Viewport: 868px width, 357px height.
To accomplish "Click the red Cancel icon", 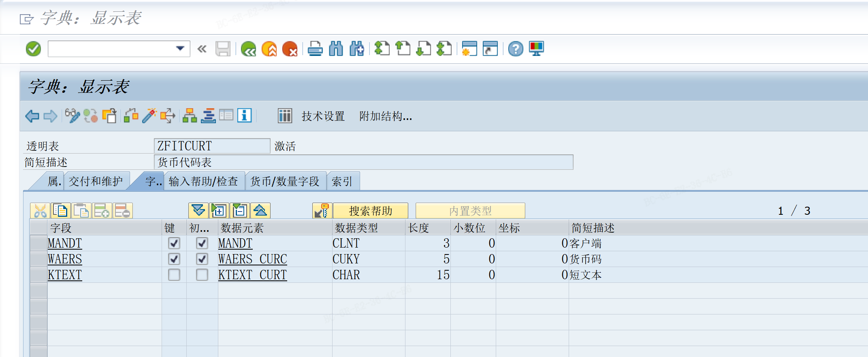I will coord(290,49).
